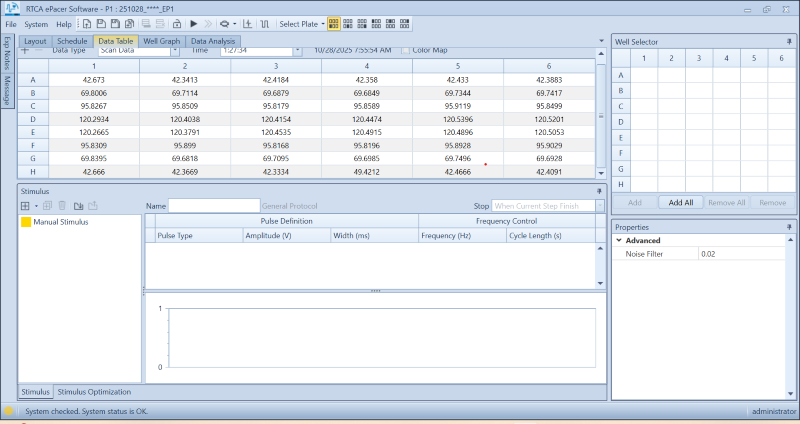Viewport: 800px width, 424px height.
Task: Click the pin icon on Properties panel
Action: point(791,227)
